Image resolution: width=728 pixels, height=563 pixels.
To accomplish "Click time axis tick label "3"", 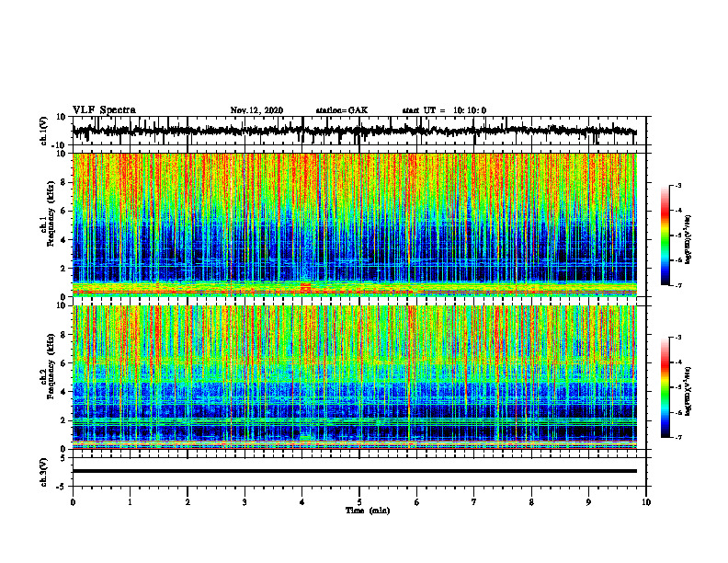I will (x=245, y=502).
